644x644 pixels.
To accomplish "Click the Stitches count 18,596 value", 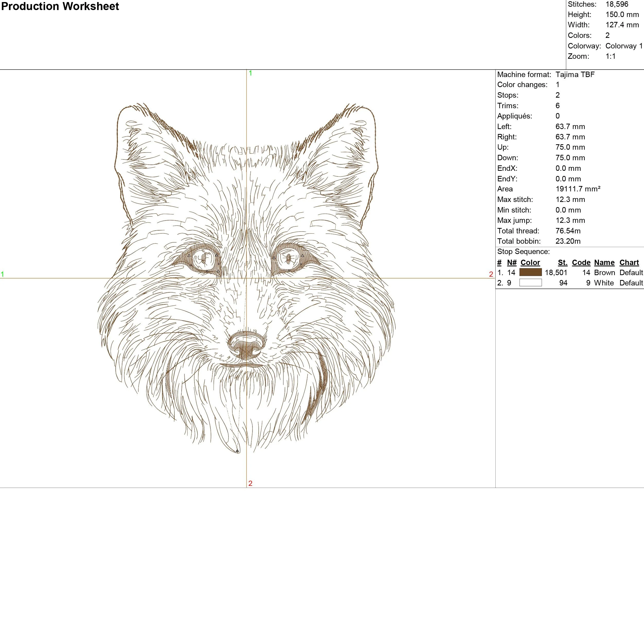I will tap(617, 4).
